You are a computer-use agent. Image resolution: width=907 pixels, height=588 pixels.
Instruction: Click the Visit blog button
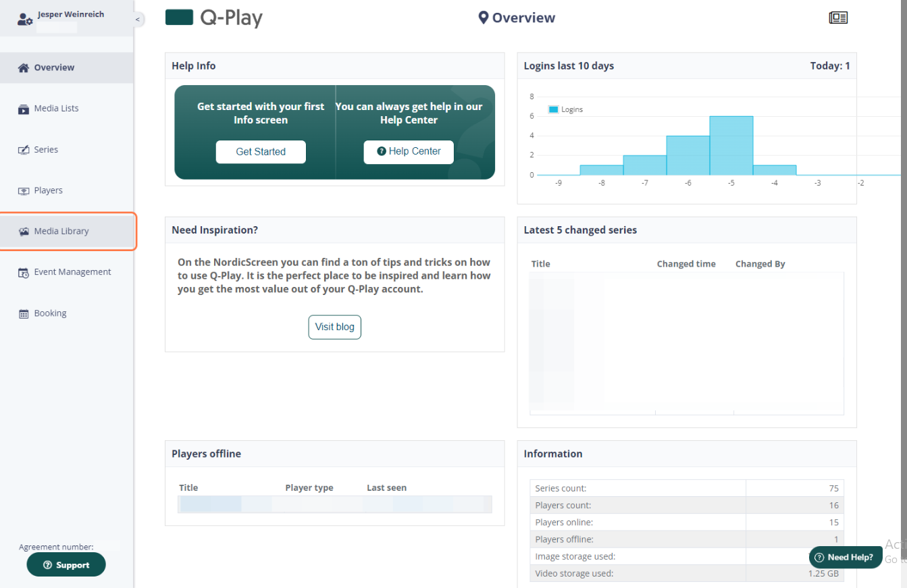(335, 327)
